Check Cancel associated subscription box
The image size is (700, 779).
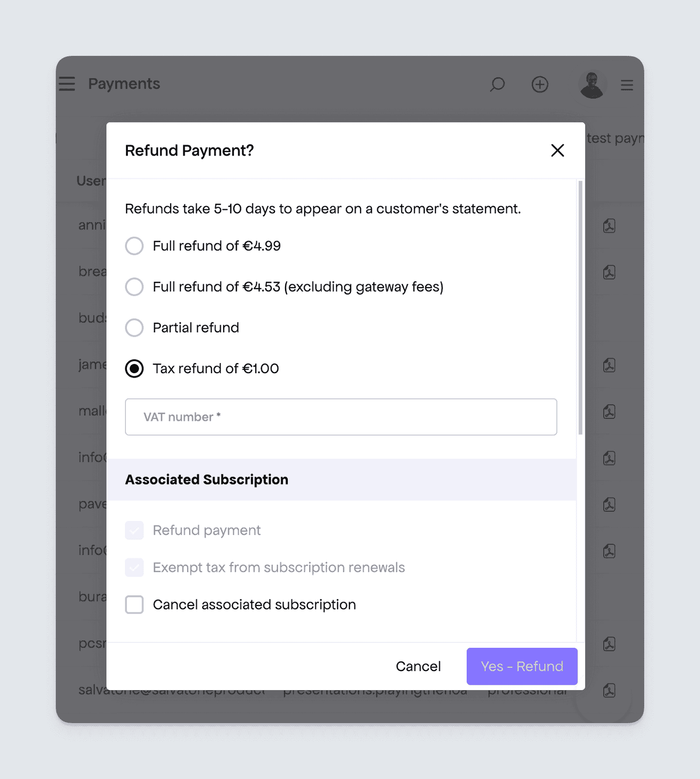pos(134,605)
